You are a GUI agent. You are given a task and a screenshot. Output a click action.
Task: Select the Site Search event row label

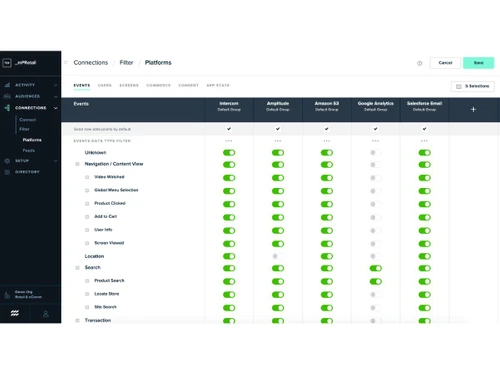105,307
